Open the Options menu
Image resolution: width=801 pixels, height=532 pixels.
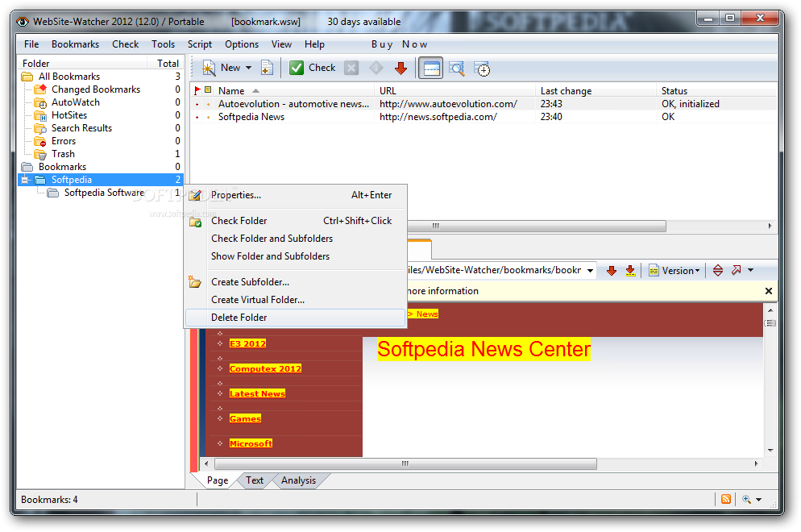pos(242,44)
